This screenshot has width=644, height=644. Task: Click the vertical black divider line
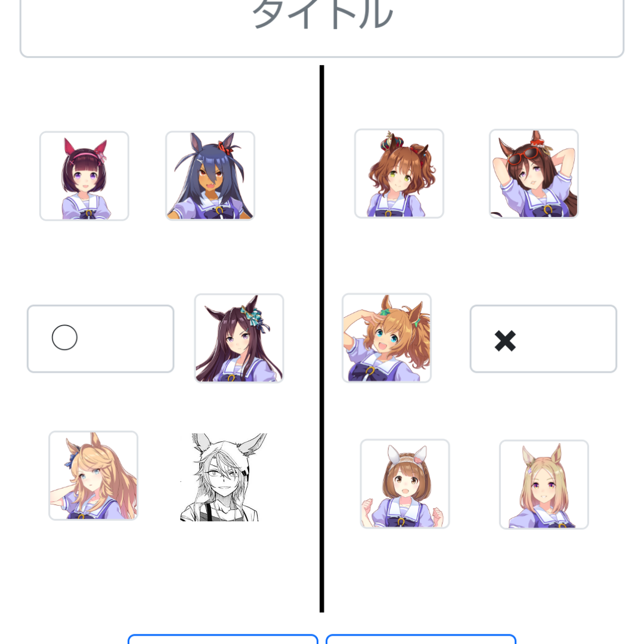tap(322, 339)
